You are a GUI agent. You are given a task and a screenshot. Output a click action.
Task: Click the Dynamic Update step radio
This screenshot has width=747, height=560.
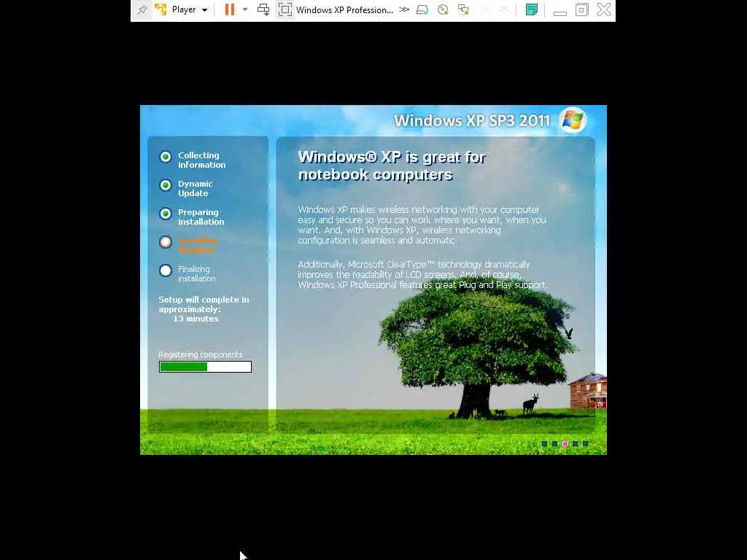[166, 185]
